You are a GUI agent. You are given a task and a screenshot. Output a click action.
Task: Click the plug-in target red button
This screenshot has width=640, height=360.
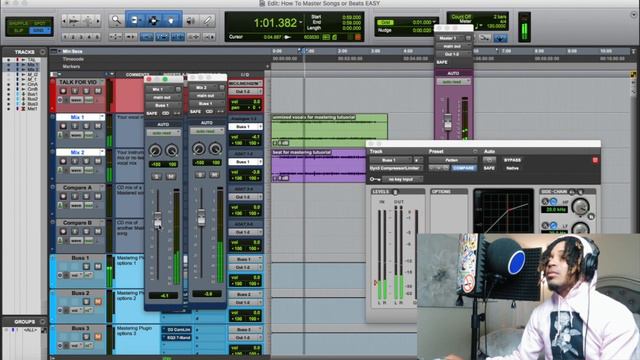coord(595,160)
